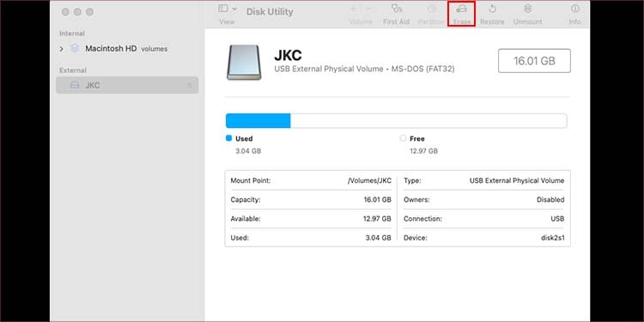Click the 16.01 GB capacity box
The width and height of the screenshot is (644, 322).
(x=534, y=61)
